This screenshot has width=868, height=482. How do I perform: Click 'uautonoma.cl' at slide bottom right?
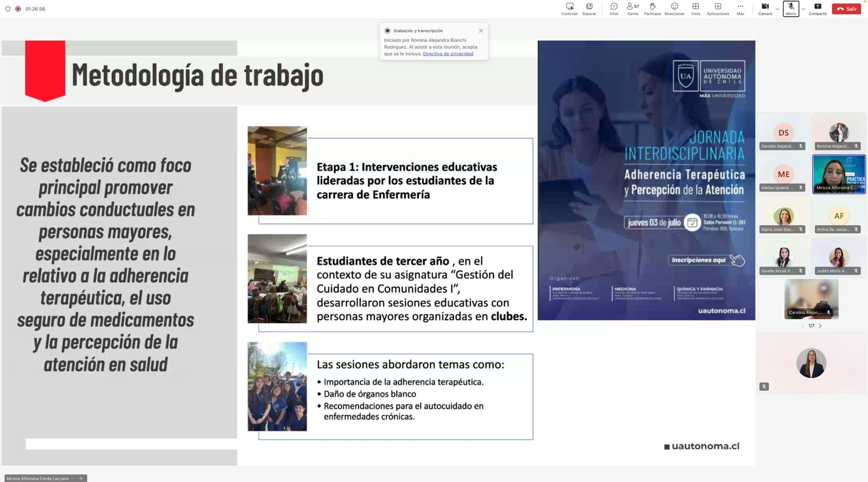tap(702, 446)
